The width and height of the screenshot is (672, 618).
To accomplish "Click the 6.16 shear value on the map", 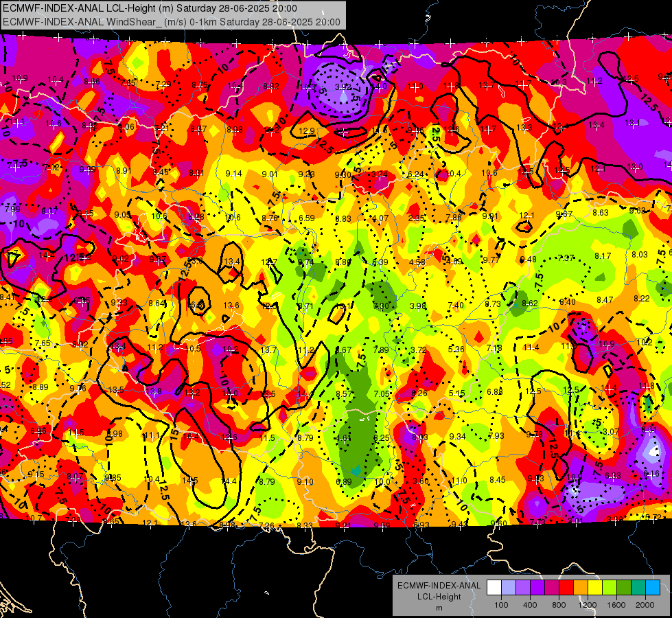I will [x=651, y=474].
